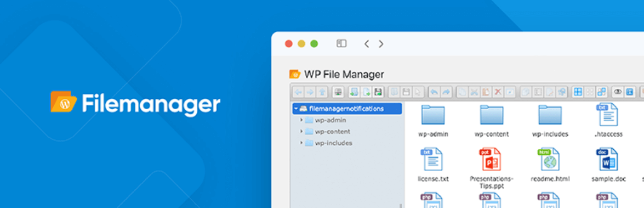This screenshot has height=208, width=644.
Task: Select all files with the grid icon
Action: coord(578,92)
